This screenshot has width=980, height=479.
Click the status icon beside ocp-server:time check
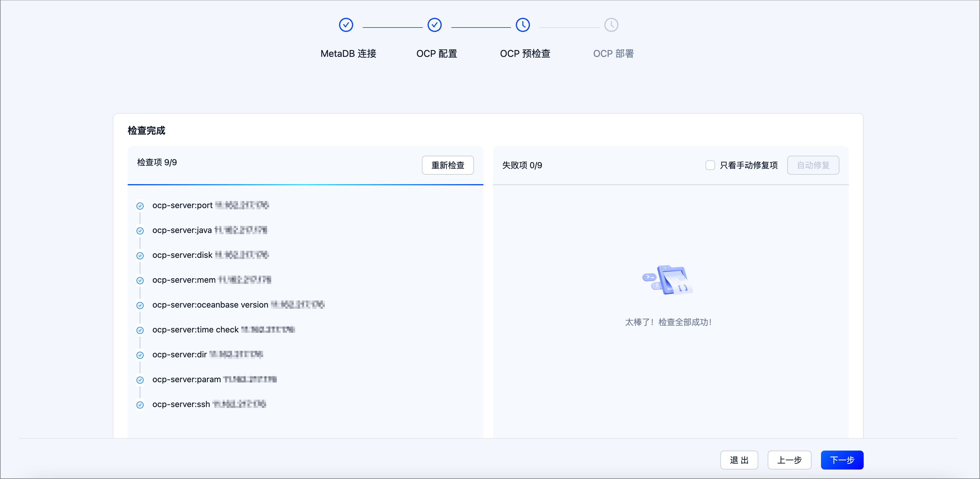point(140,330)
